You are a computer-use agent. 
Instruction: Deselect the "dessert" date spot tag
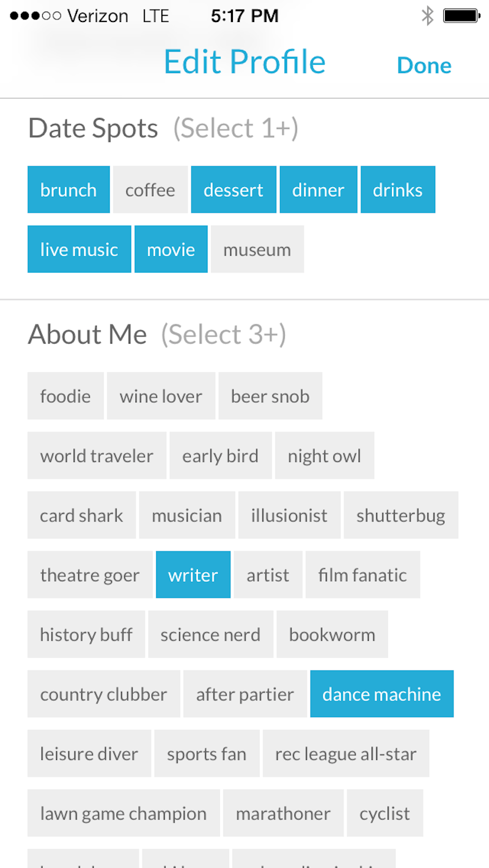233,189
